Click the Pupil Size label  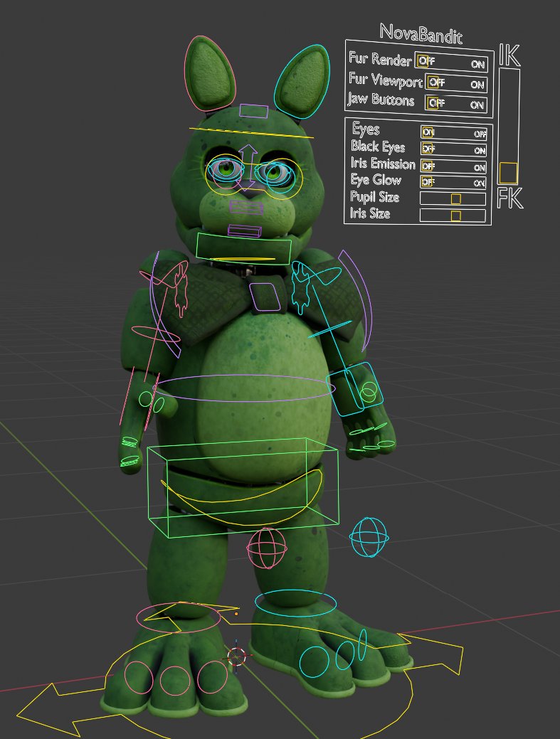tap(375, 196)
